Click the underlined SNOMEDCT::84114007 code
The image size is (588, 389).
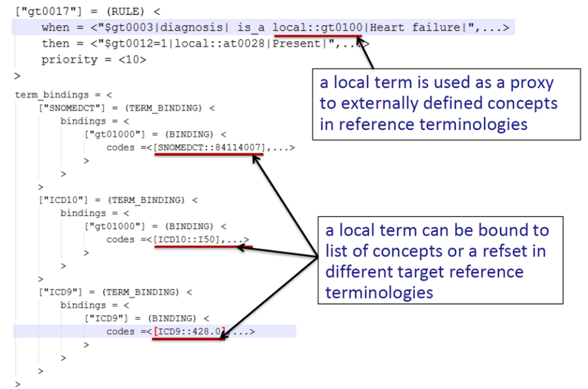210,148
